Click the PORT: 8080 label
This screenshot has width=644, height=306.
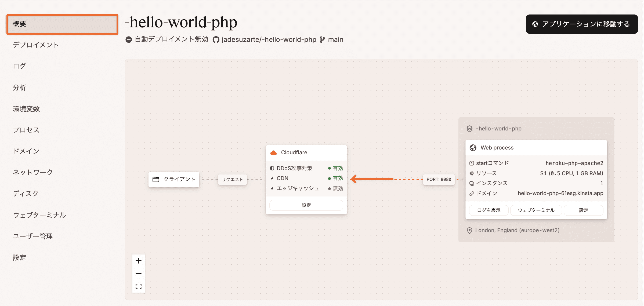(x=439, y=179)
